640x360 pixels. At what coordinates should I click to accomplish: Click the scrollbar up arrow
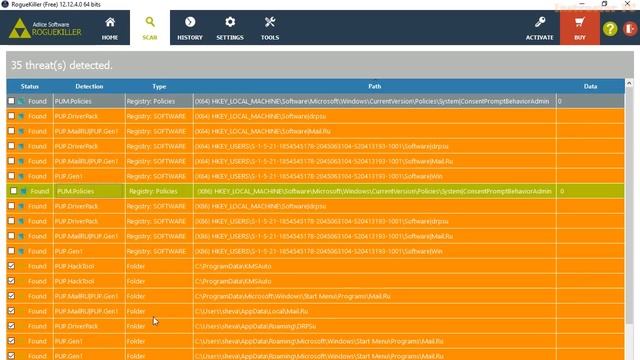tap(629, 83)
